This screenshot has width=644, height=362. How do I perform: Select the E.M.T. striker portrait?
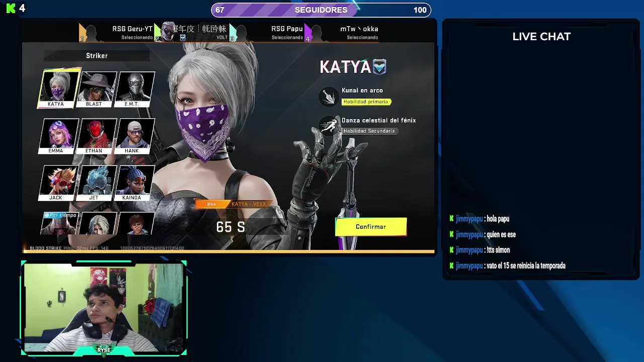pyautogui.click(x=135, y=89)
